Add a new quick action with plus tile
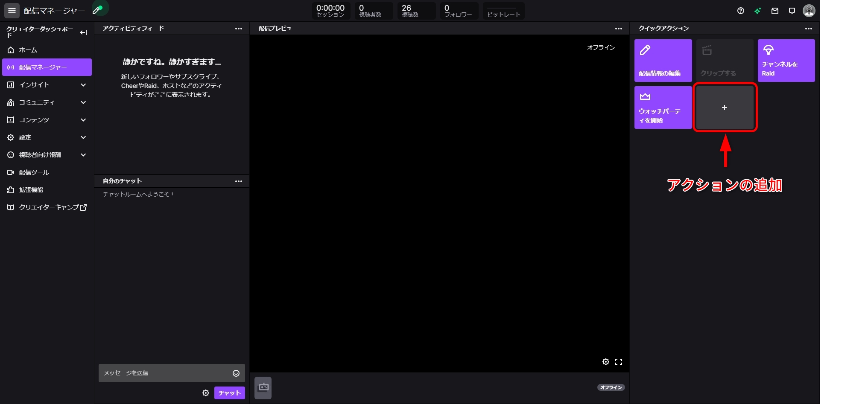The height and width of the screenshot is (404, 868). tap(725, 108)
